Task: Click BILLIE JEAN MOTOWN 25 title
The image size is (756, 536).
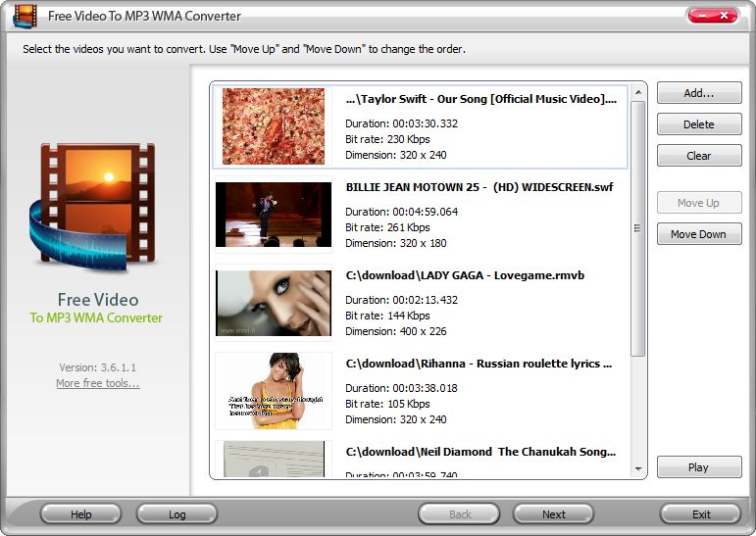Action: click(479, 187)
